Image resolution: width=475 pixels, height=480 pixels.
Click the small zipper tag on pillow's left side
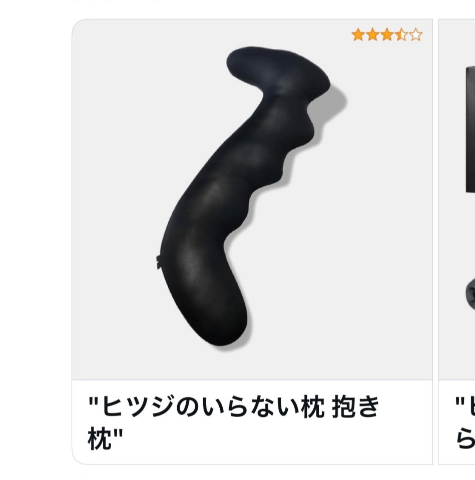(158, 262)
